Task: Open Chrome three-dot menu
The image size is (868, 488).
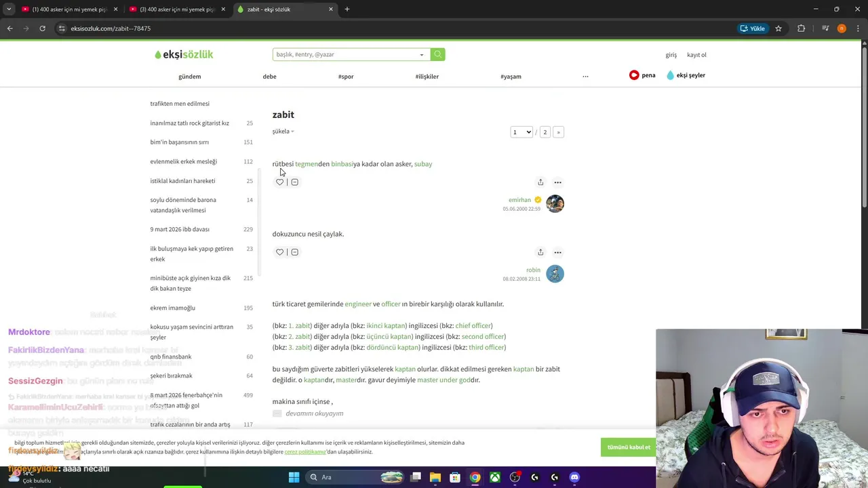Action: point(857,28)
